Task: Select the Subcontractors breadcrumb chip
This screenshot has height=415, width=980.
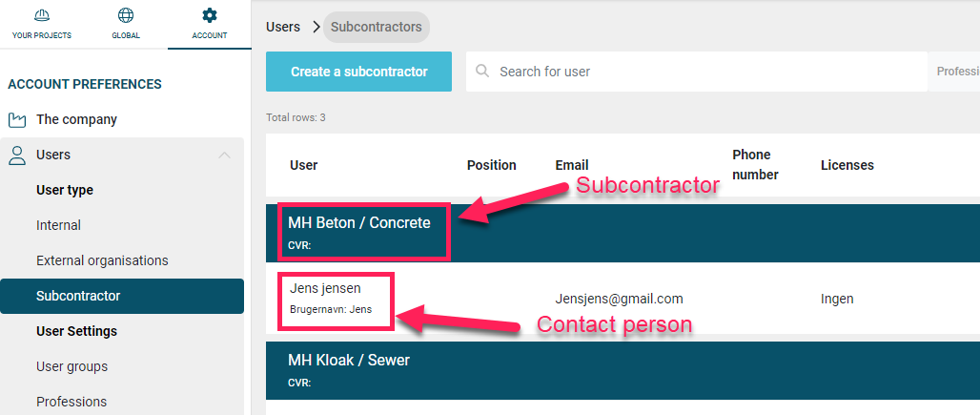Action: click(x=377, y=27)
